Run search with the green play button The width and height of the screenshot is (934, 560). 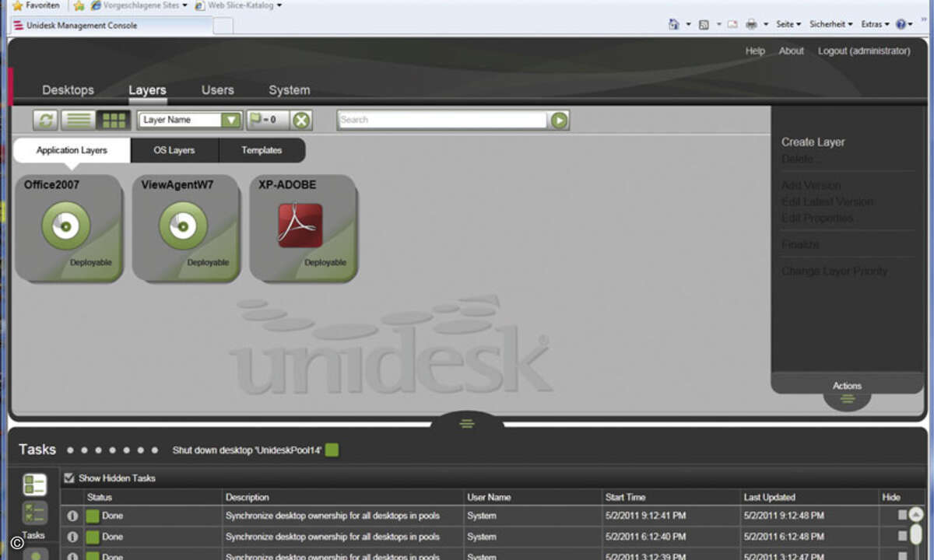pyautogui.click(x=560, y=120)
